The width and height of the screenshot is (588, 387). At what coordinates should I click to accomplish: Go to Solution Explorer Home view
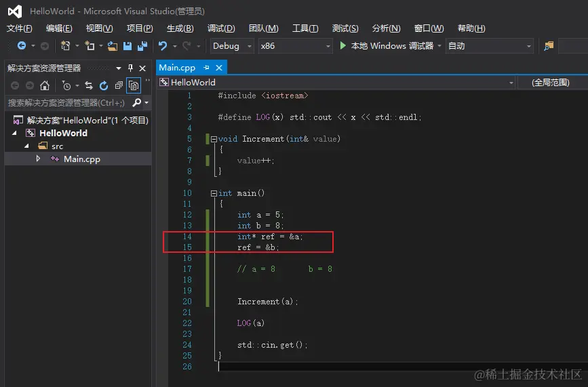pos(45,85)
